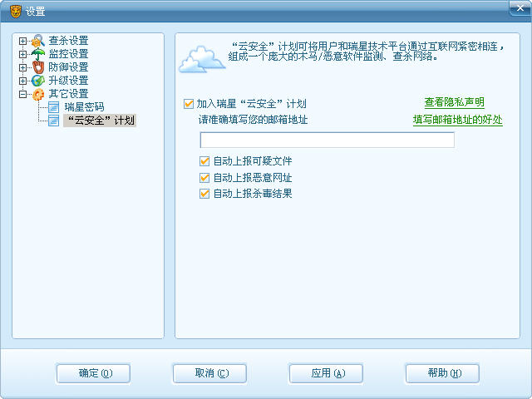This screenshot has width=532, height=399.
Task: Open the 查看隐私声明 link
Action: [455, 102]
